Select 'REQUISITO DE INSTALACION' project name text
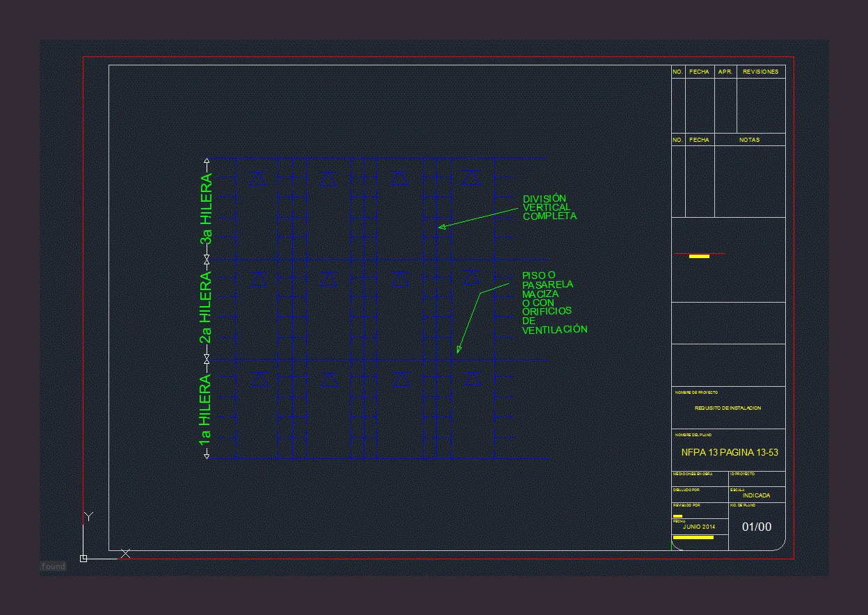 click(728, 408)
